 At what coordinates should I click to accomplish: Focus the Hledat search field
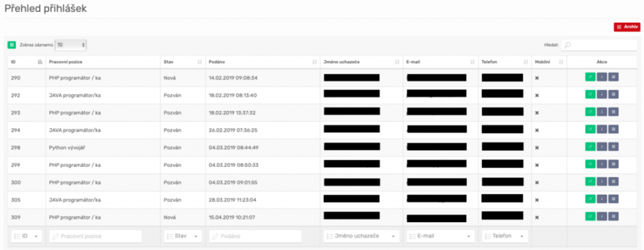[x=599, y=45]
